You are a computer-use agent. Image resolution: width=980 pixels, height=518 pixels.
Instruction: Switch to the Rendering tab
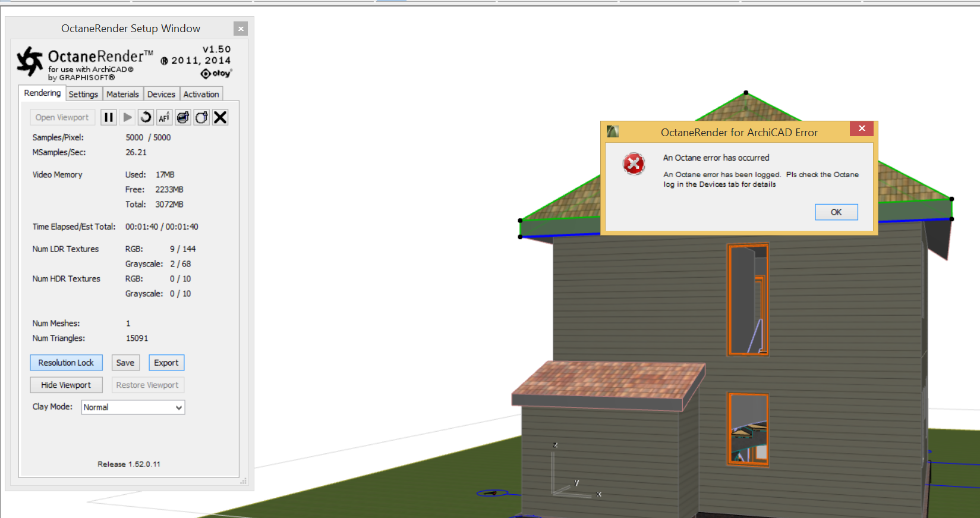(x=42, y=93)
